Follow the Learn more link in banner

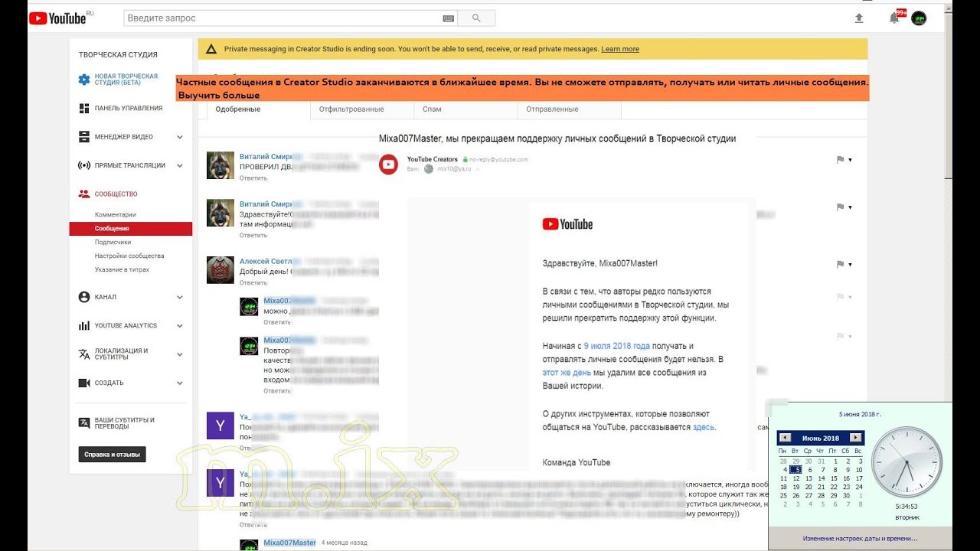pos(620,49)
